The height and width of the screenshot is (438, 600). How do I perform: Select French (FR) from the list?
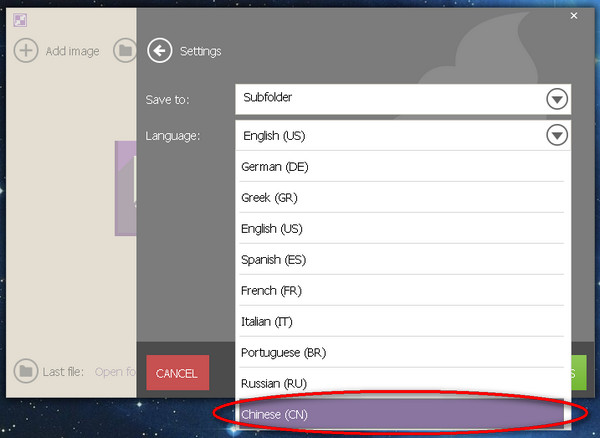(402, 290)
